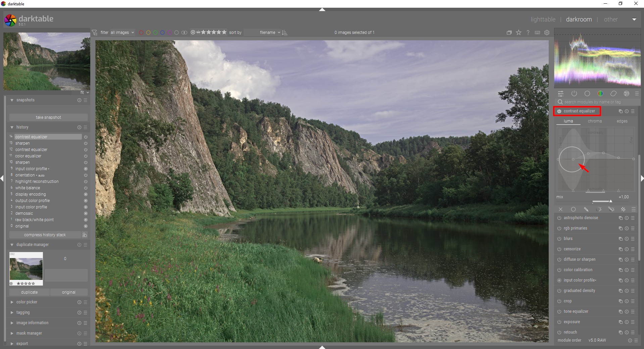The height and width of the screenshot is (349, 644).
Task: Reset parameters of contrast equalizer module
Action: tap(627, 111)
